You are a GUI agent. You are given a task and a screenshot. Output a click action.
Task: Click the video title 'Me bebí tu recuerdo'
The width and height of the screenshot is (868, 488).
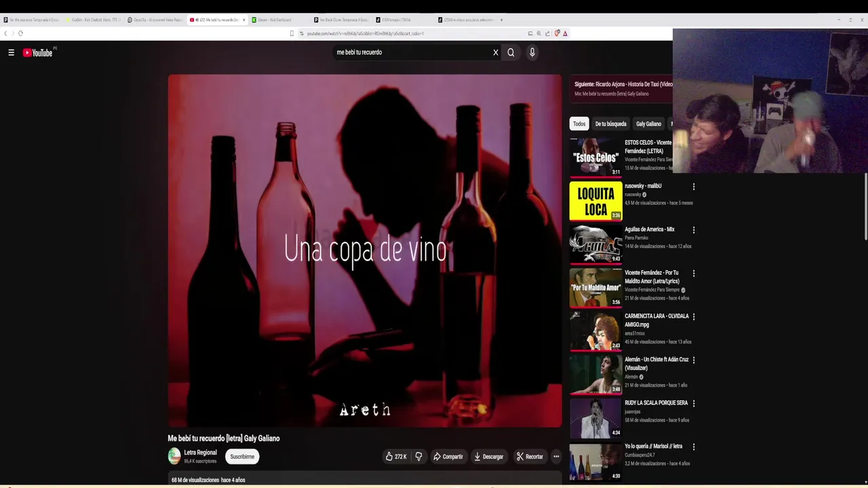[224, 439]
